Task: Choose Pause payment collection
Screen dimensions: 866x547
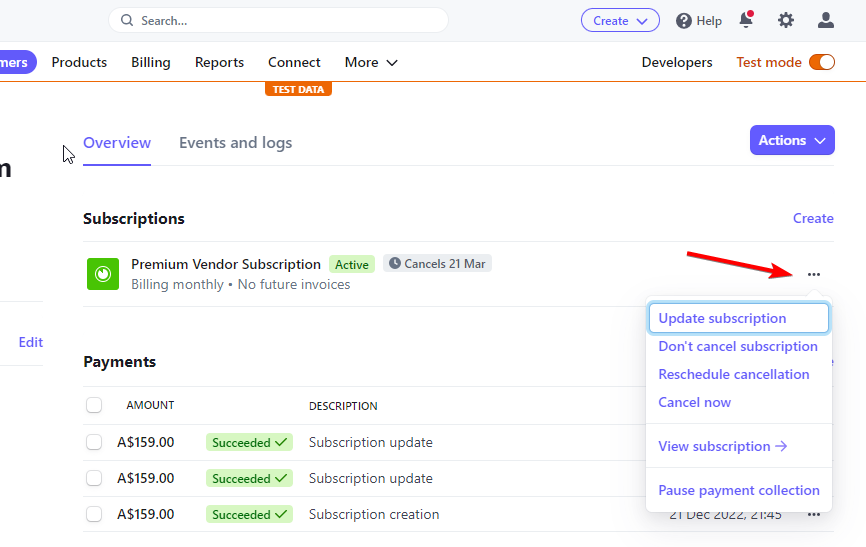Action: click(x=738, y=491)
